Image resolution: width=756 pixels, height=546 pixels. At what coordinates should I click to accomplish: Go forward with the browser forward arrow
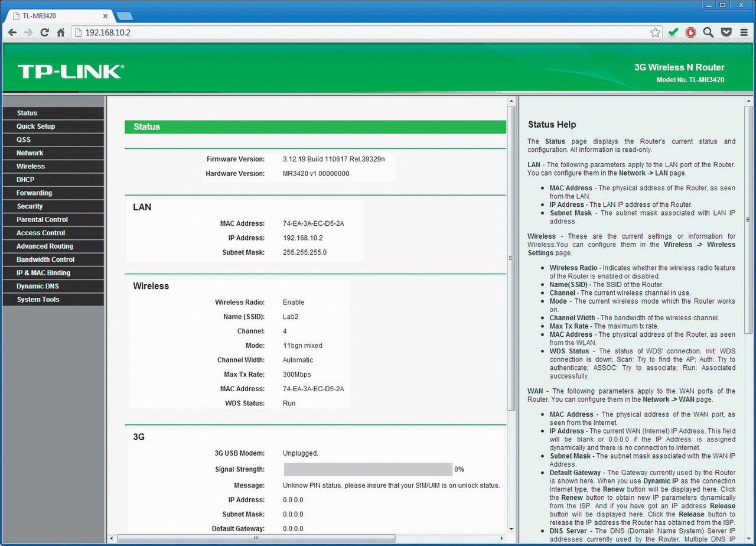(x=28, y=32)
